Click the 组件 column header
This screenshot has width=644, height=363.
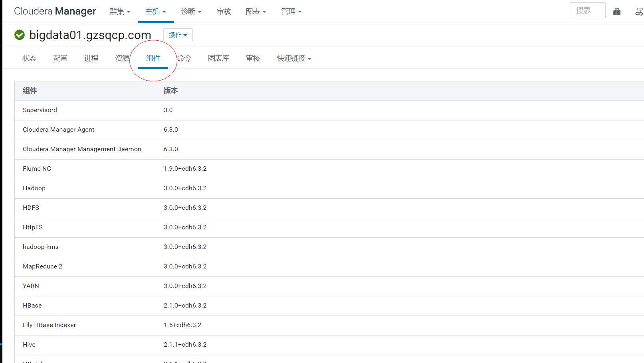[30, 91]
